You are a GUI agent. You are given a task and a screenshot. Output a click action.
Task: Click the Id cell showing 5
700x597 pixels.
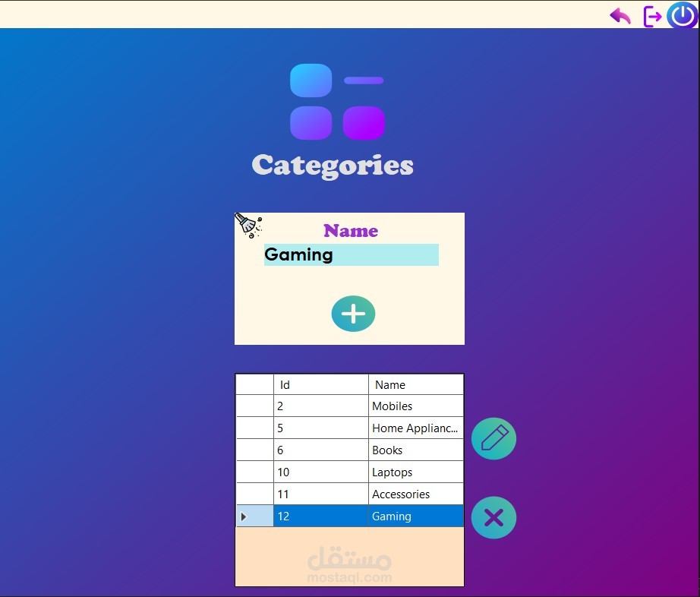point(321,428)
